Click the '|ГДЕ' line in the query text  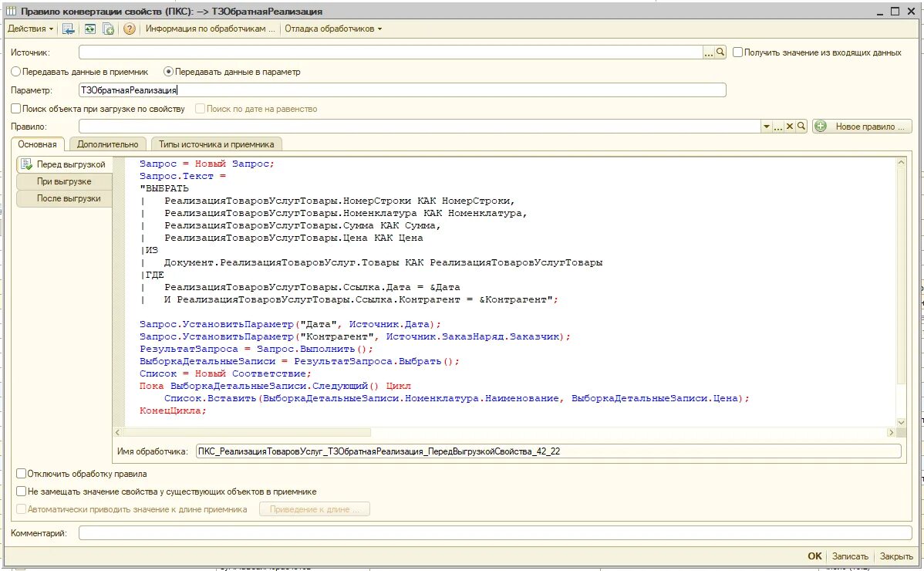(152, 275)
